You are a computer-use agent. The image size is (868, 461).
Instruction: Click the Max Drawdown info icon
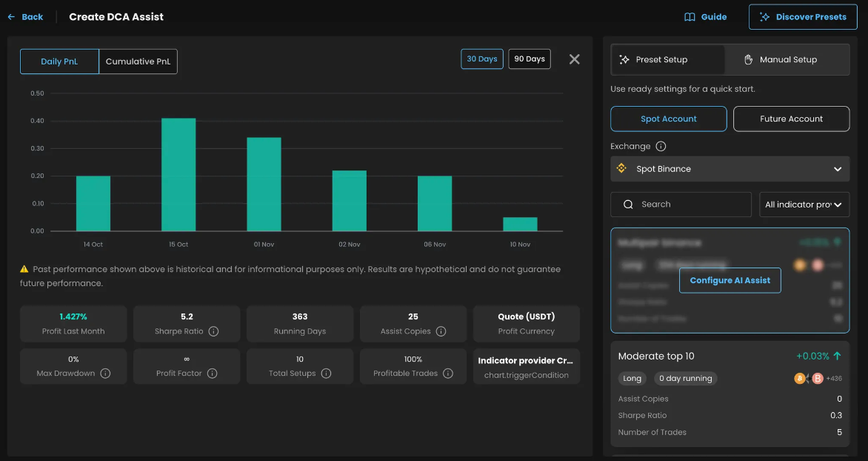click(105, 374)
